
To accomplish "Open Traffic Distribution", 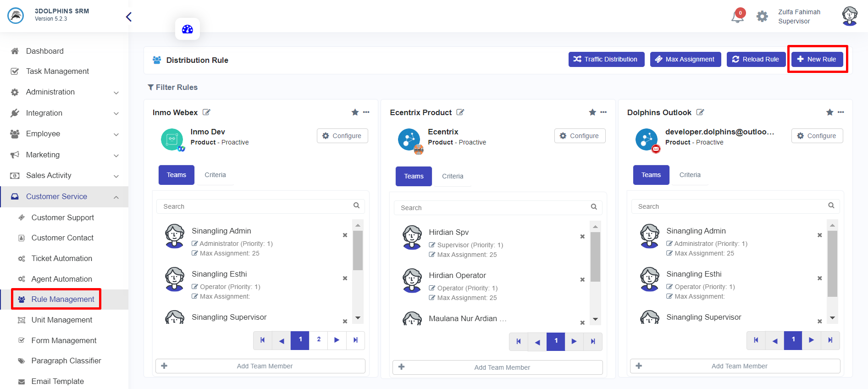I will [606, 59].
